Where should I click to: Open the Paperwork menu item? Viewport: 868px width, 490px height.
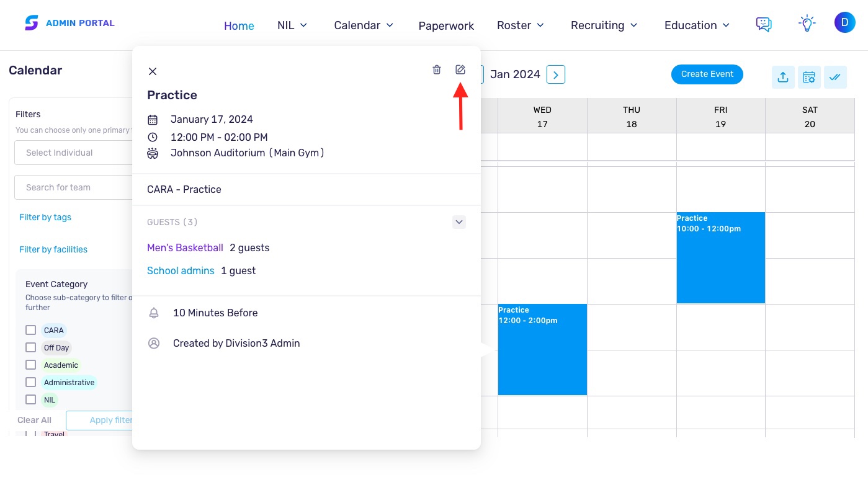[x=446, y=26]
